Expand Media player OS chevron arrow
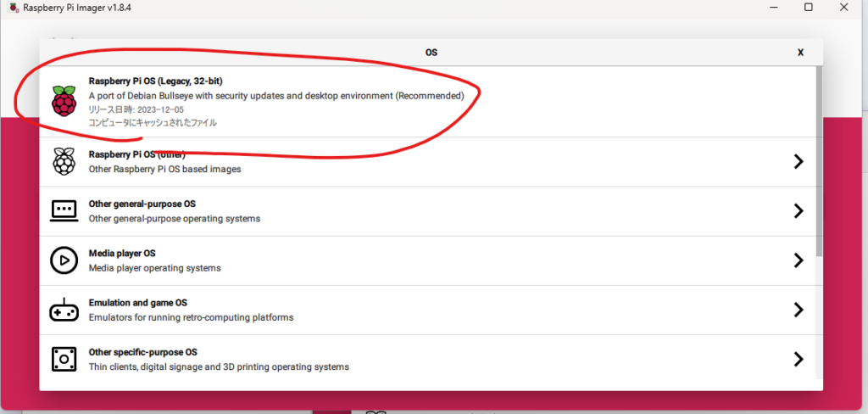This screenshot has width=868, height=414. click(x=798, y=260)
